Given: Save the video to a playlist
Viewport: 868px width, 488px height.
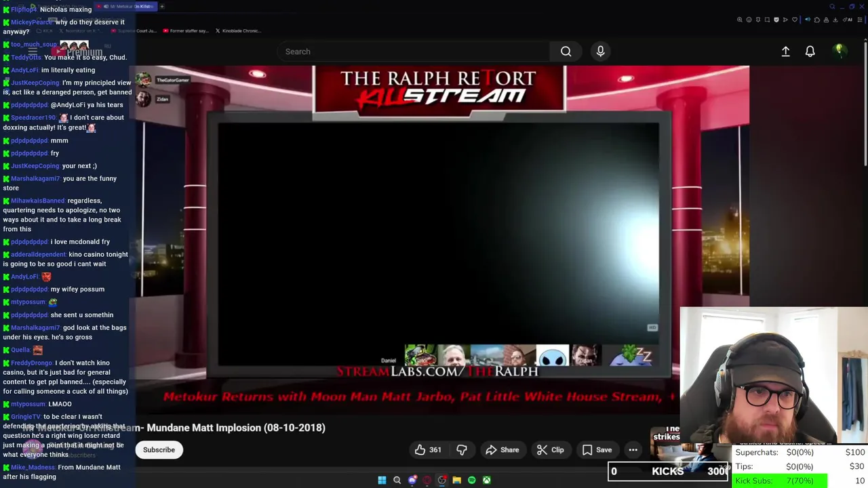Looking at the screenshot, I should coord(597,450).
